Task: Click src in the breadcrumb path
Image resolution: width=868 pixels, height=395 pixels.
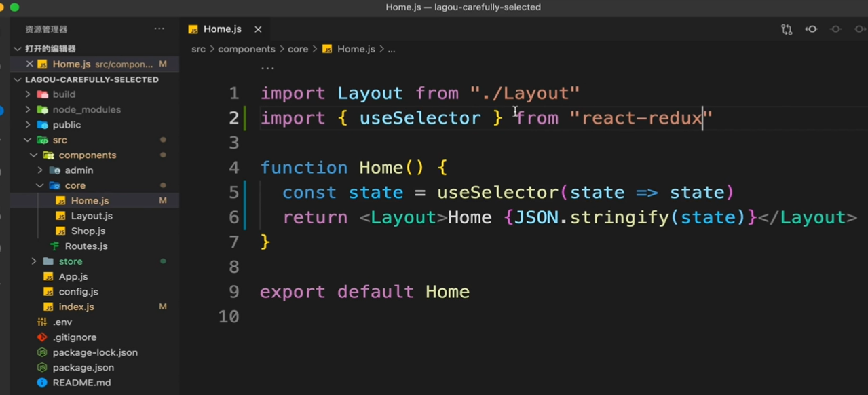Action: point(198,49)
